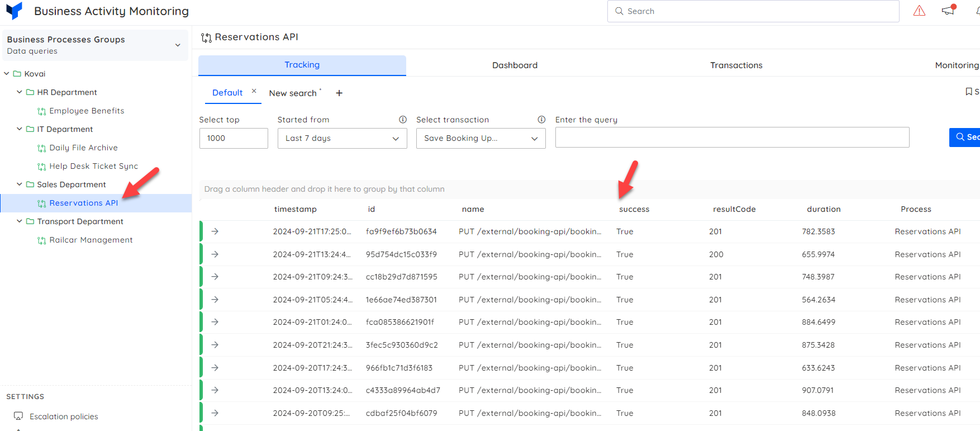Open details arrow for row c4333a89964ab4d7

point(215,390)
